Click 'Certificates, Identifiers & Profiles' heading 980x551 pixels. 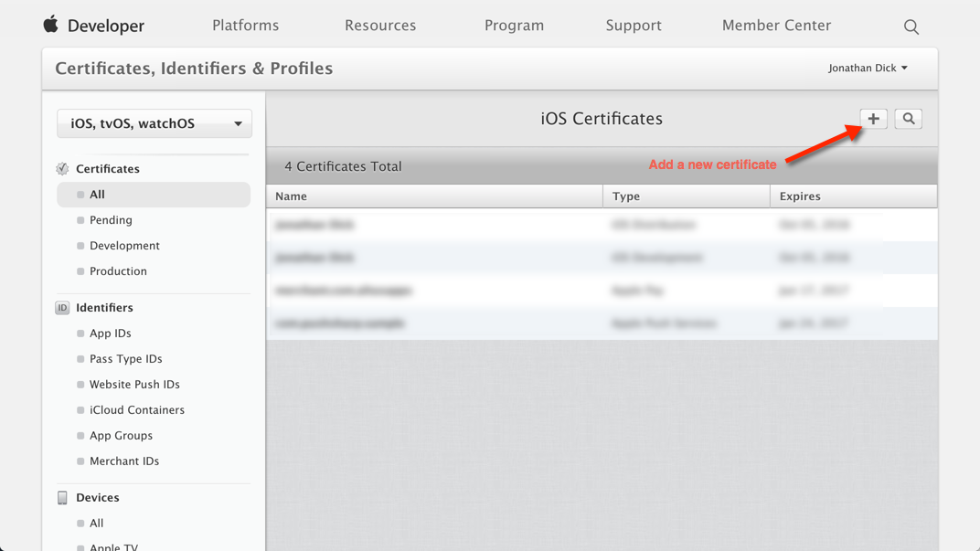[194, 69]
